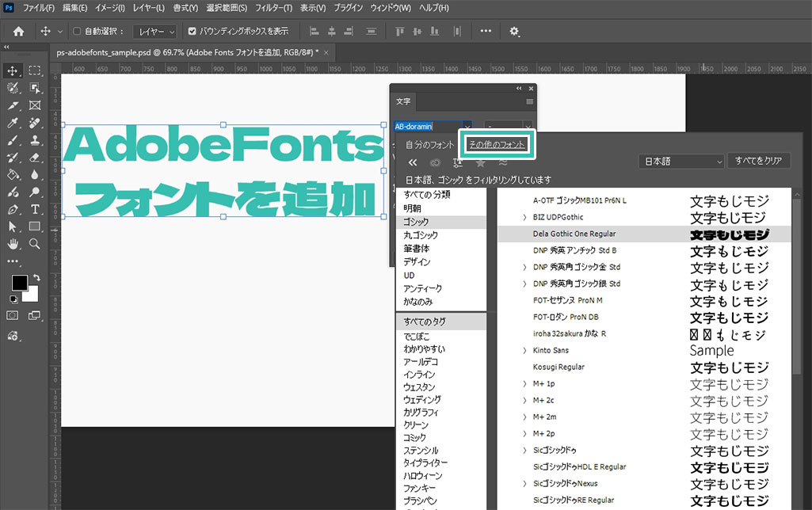812x510 pixels.
Task: Switch to the 自分のフォント tab
Action: tap(429, 145)
